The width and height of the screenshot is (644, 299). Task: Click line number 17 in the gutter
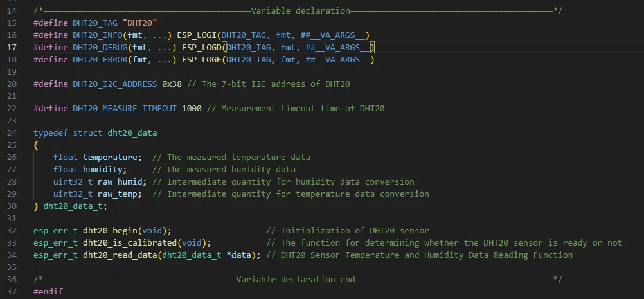(x=12, y=48)
